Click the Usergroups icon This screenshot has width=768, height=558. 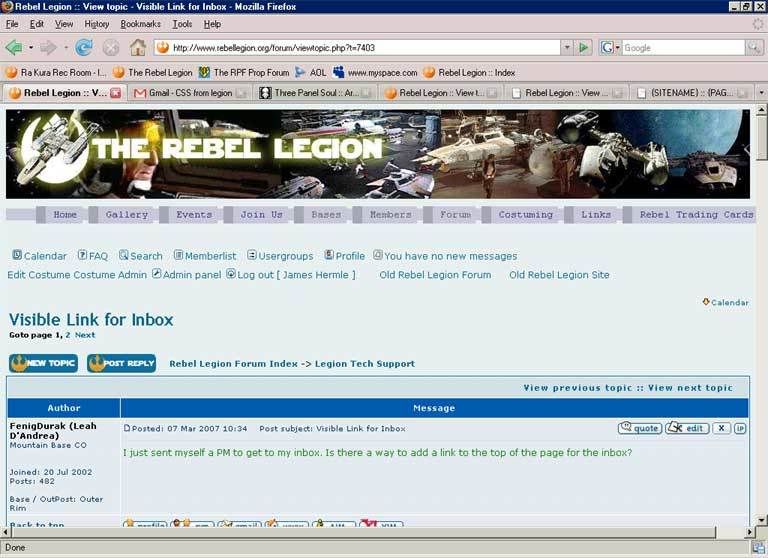pyautogui.click(x=252, y=255)
